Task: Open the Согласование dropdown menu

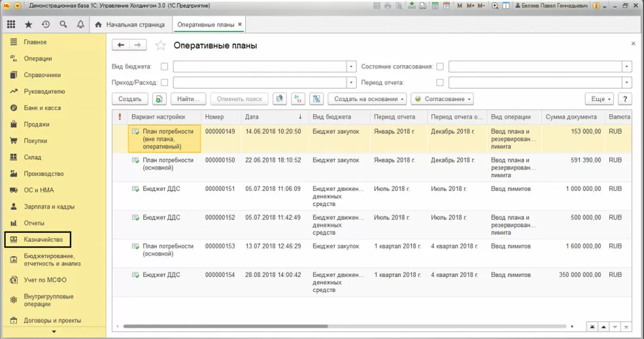Action: [442, 99]
